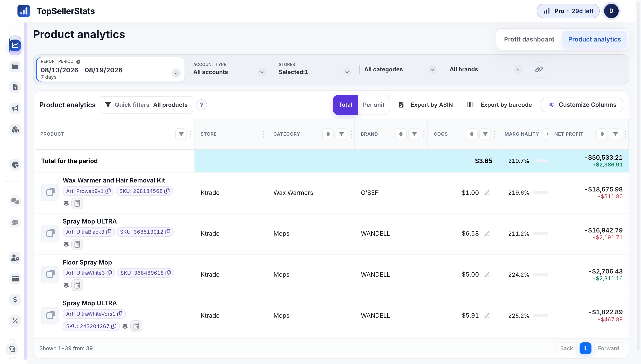Open the wallet sidebar icon

pyautogui.click(x=15, y=66)
